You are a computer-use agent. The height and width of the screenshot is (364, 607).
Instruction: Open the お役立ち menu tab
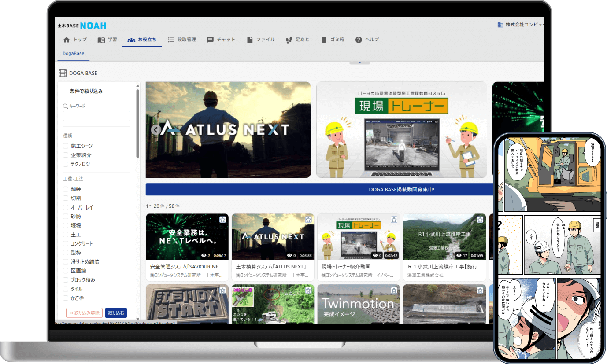(142, 39)
